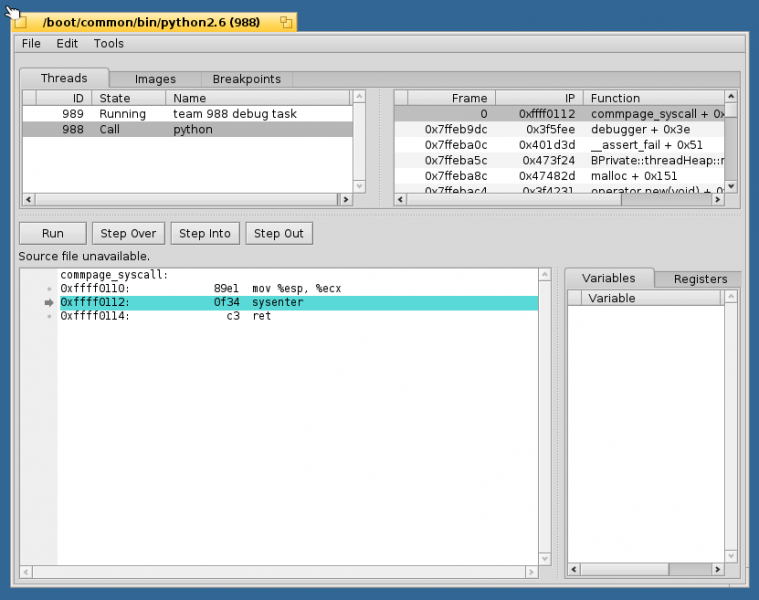Switch to the Images tab
The height and width of the screenshot is (600, 759).
155,79
